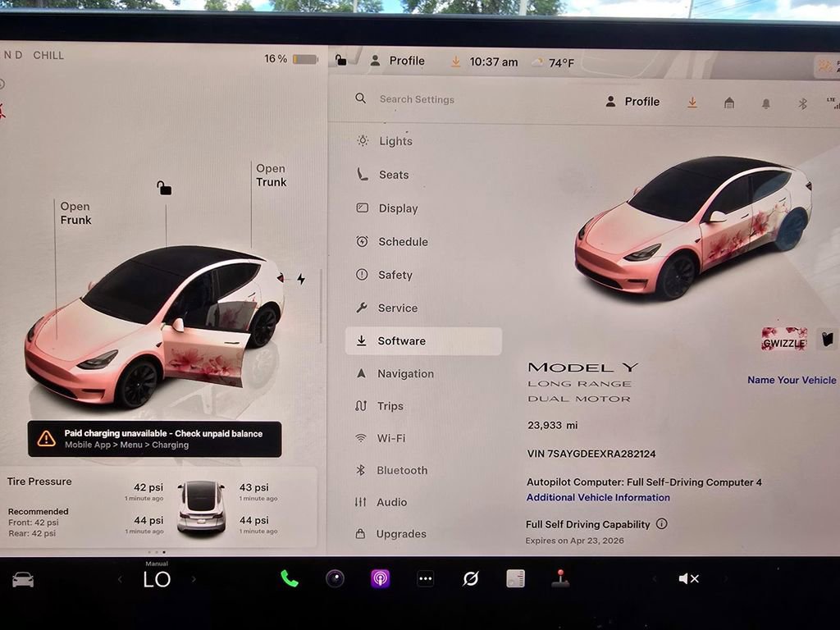Tap the HomeLink garage icon

pyautogui.click(x=729, y=103)
